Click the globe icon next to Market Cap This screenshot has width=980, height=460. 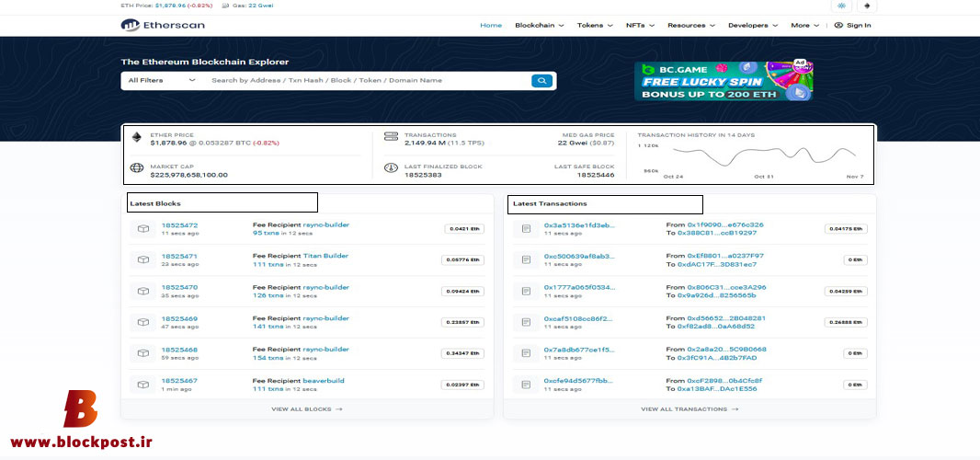[137, 168]
